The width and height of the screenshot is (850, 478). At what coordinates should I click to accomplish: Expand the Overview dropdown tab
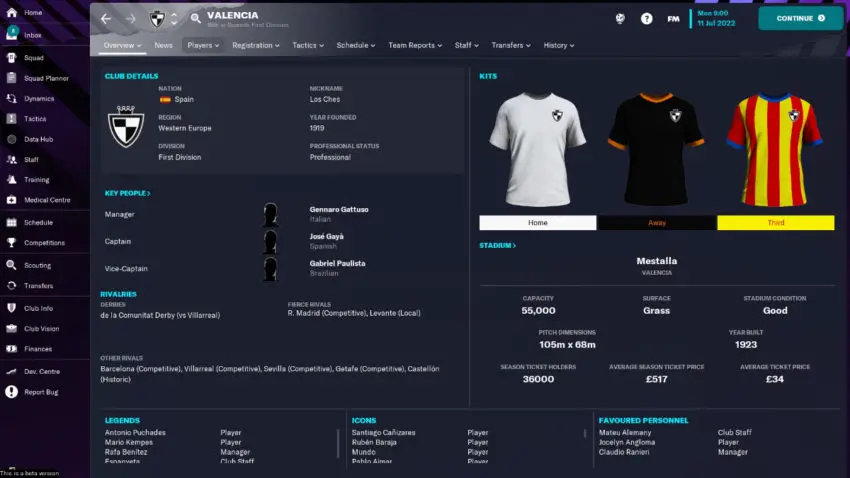(x=122, y=46)
